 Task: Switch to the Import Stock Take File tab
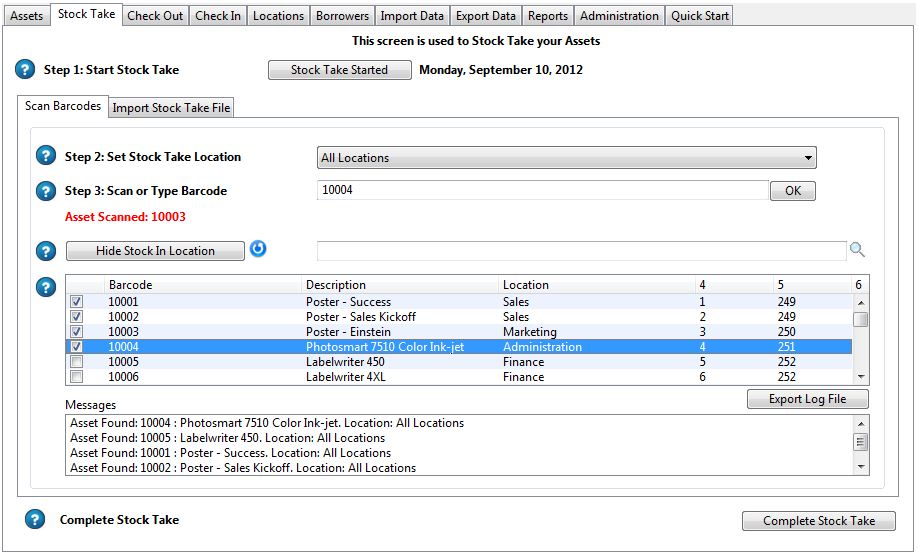[171, 108]
